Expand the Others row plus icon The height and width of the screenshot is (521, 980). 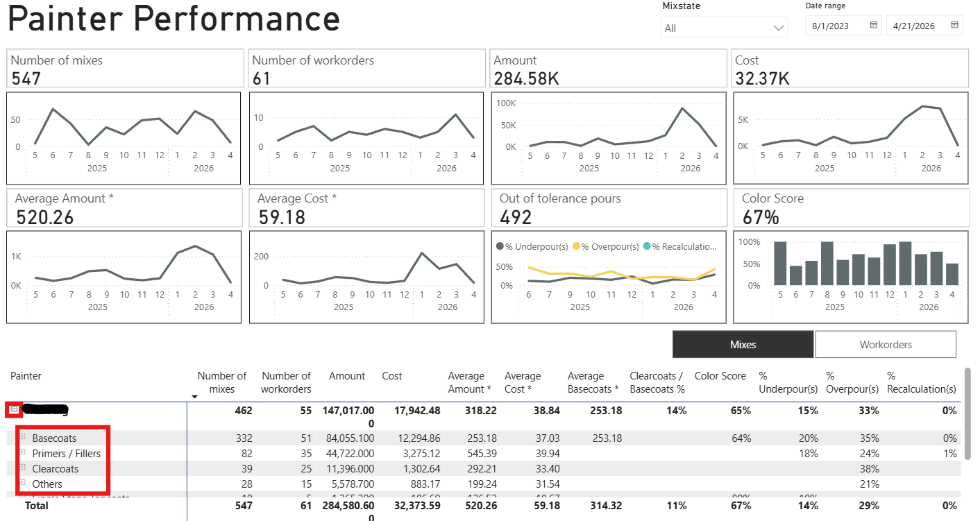(22, 483)
